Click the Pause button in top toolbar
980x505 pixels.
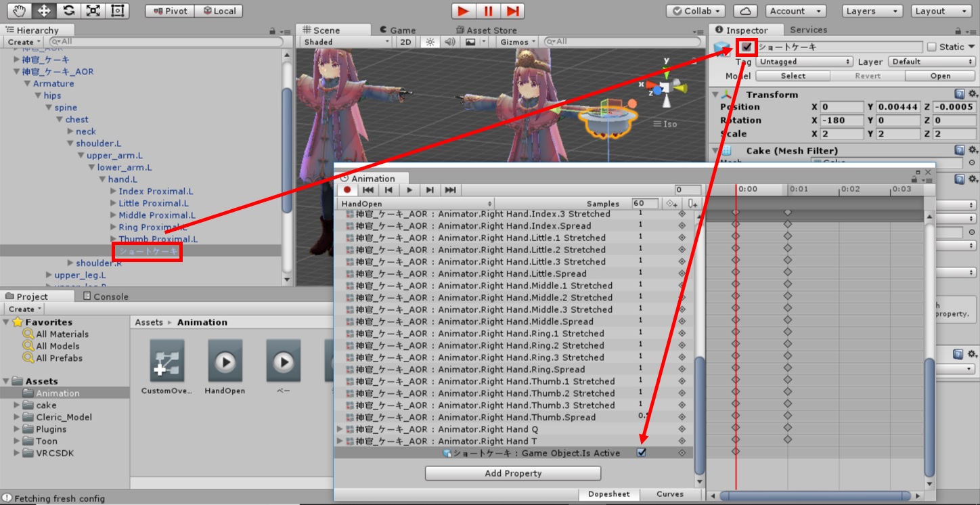point(487,11)
